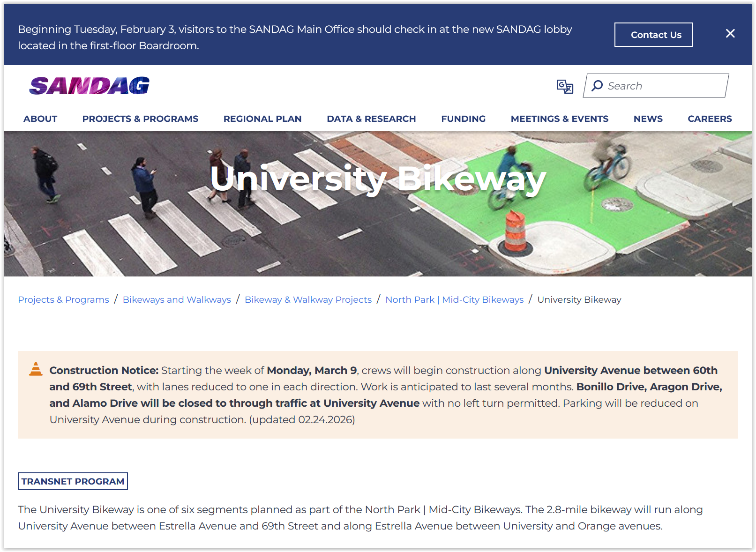This screenshot has height=552, width=756.
Task: Navigate to North Park | Mid-City Bikeways
Action: [454, 300]
